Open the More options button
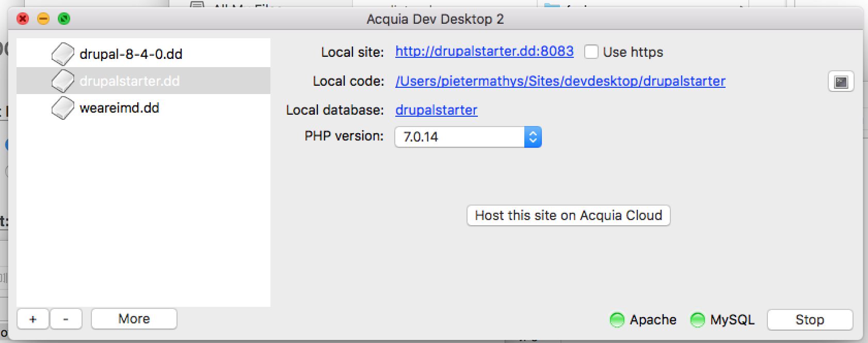 (134, 319)
